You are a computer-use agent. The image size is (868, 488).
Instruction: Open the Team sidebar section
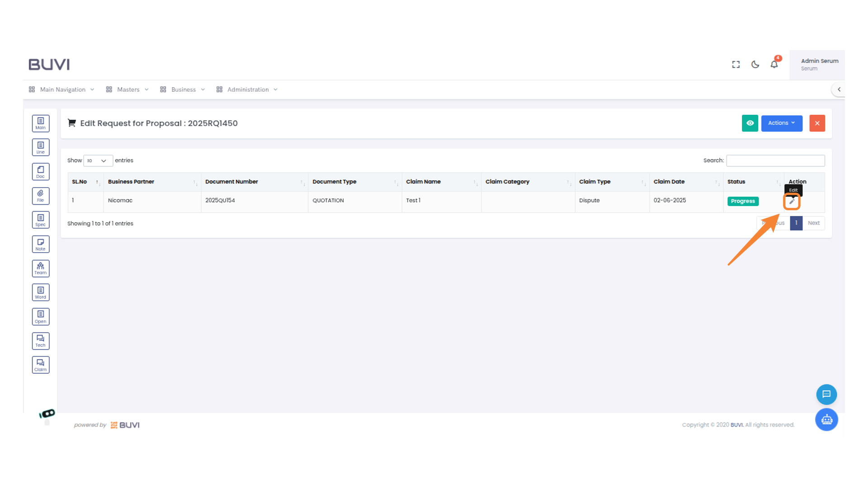coord(41,268)
